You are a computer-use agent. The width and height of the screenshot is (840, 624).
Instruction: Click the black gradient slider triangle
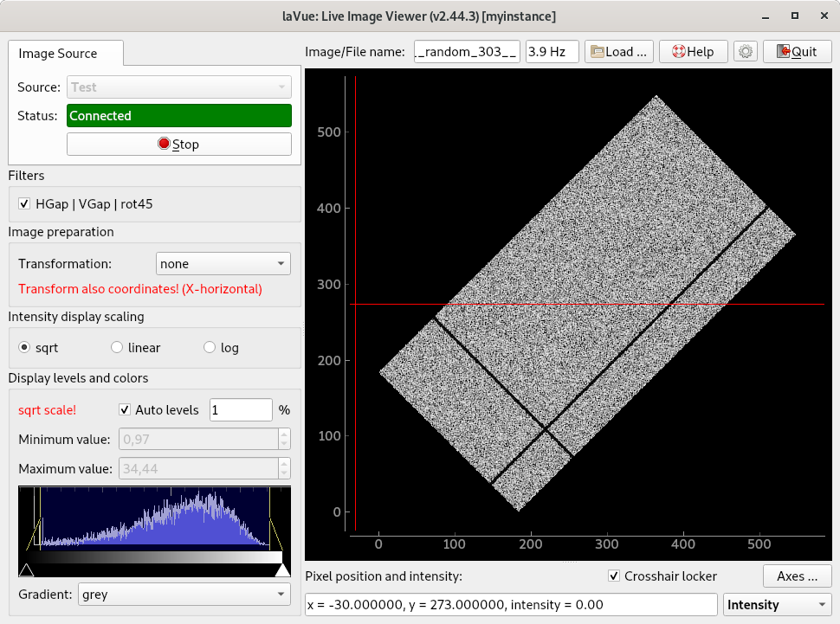[26, 569]
